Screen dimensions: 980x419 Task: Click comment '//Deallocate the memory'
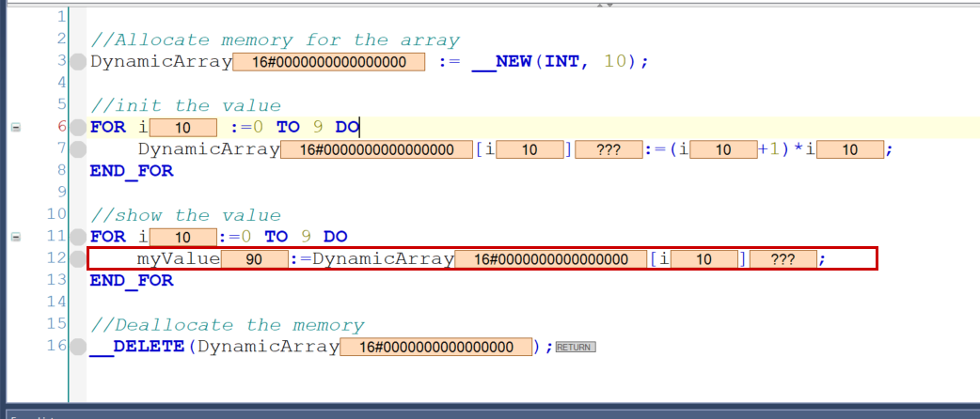tap(228, 325)
